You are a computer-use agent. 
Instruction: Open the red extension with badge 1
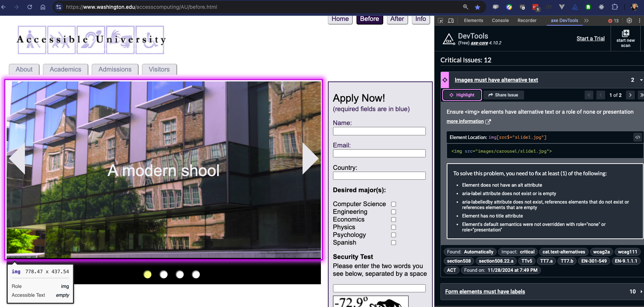[535, 7]
